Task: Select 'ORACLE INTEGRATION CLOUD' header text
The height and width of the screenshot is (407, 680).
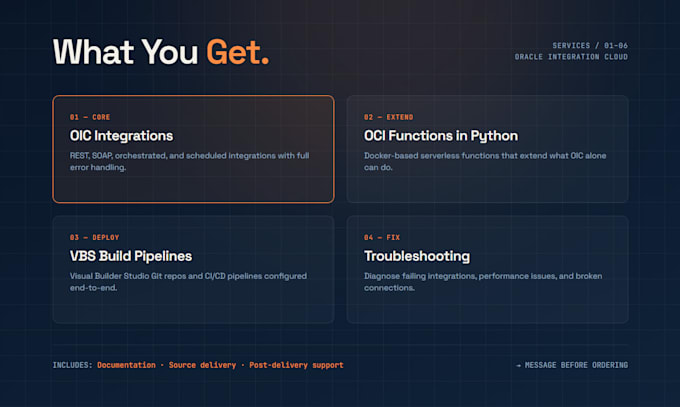Action: click(571, 57)
